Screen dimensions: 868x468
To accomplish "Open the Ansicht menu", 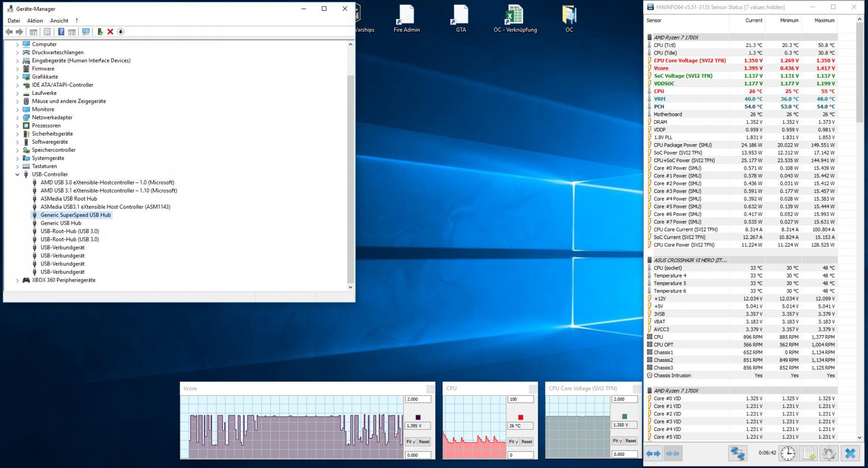I will [59, 21].
